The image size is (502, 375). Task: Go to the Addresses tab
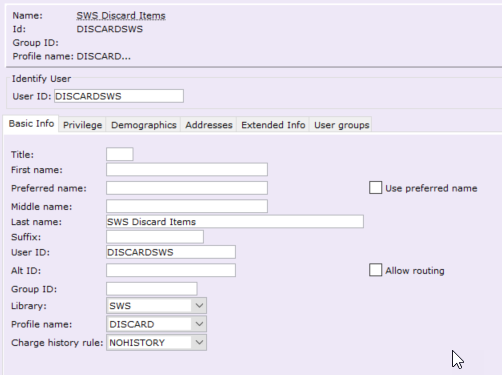click(209, 125)
